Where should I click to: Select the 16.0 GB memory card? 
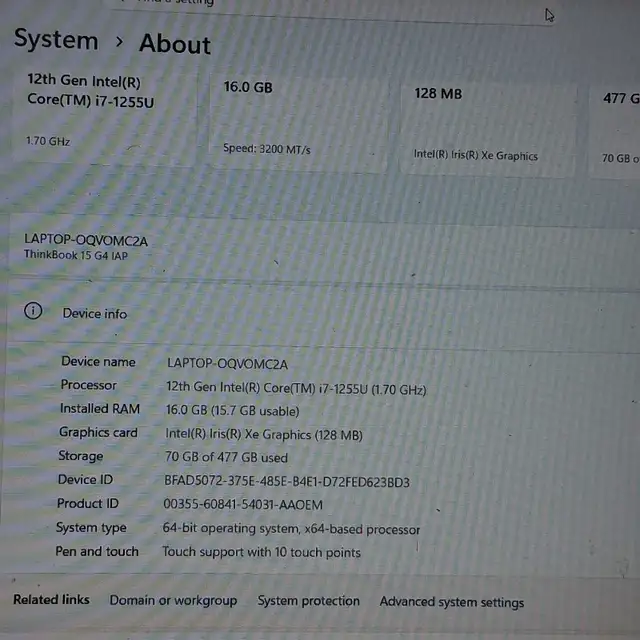(298, 121)
